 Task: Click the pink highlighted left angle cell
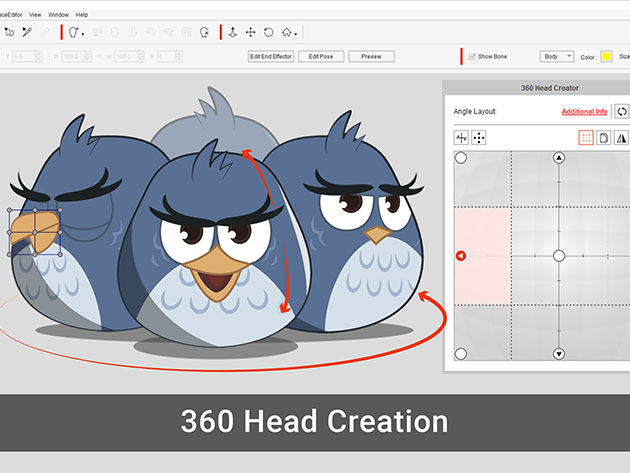[483, 256]
